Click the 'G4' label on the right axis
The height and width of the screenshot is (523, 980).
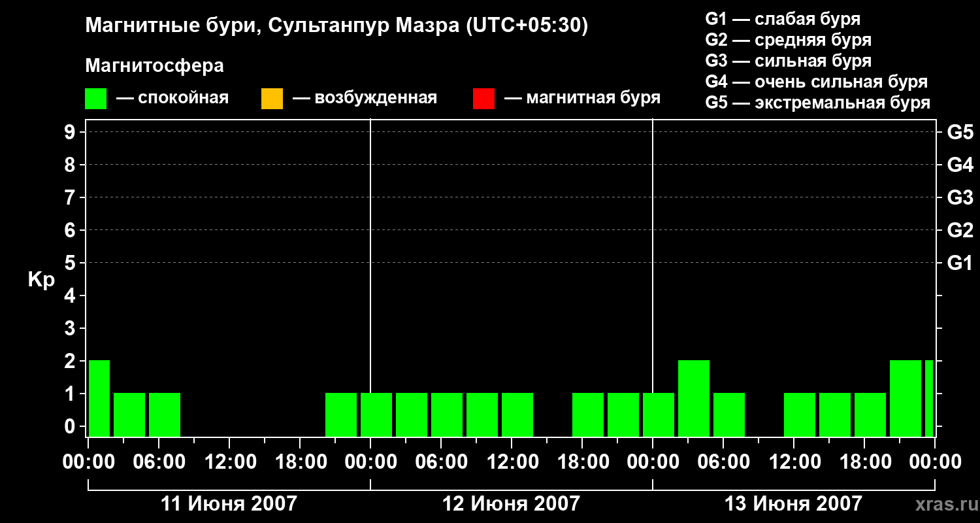point(960,165)
